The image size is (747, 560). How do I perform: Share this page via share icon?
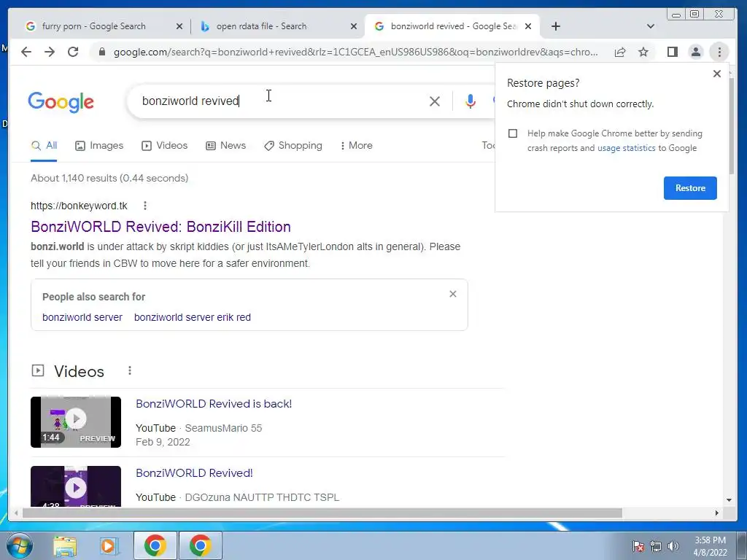(x=620, y=52)
